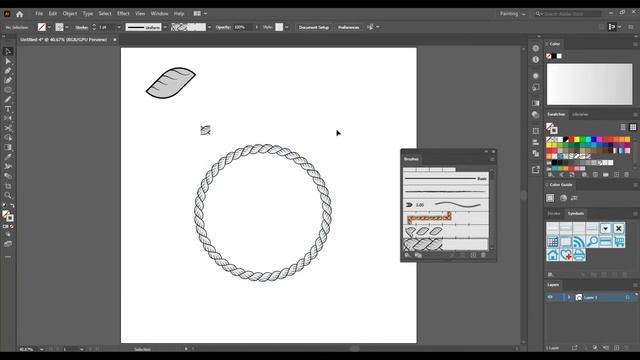Open the fill color dropdown in control bar
This screenshot has height=360, width=640.
pyautogui.click(x=49, y=27)
